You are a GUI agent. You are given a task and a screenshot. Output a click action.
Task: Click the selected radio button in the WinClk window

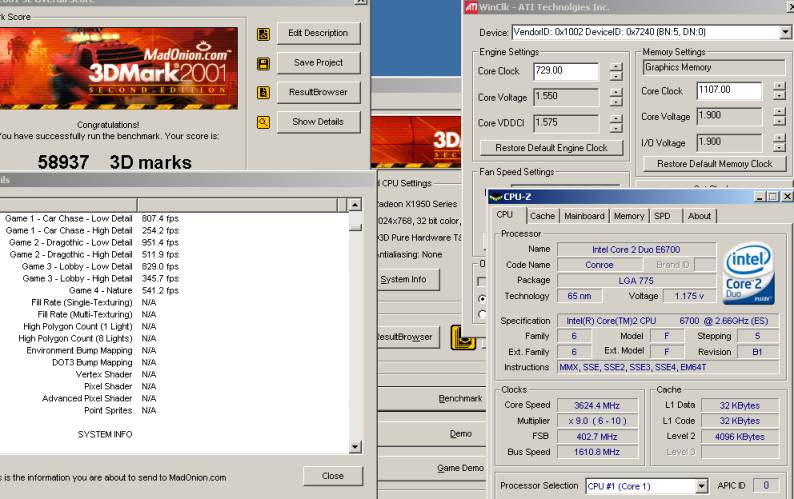pos(482,298)
